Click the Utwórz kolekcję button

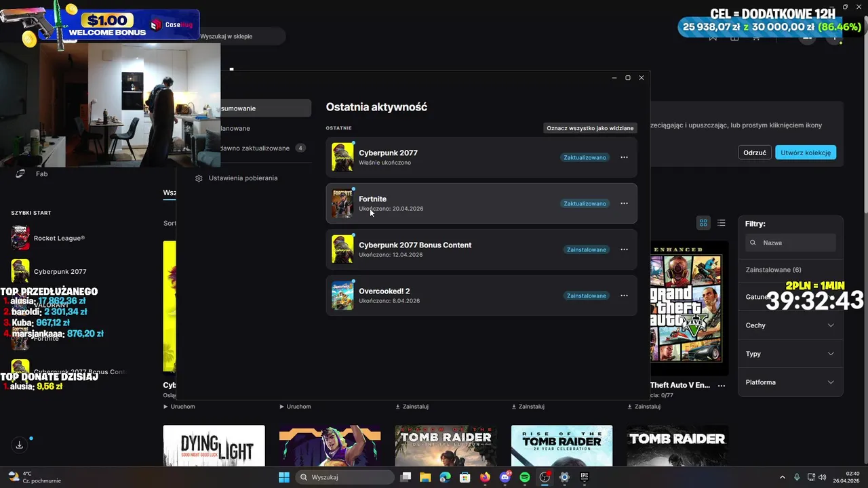coord(806,152)
